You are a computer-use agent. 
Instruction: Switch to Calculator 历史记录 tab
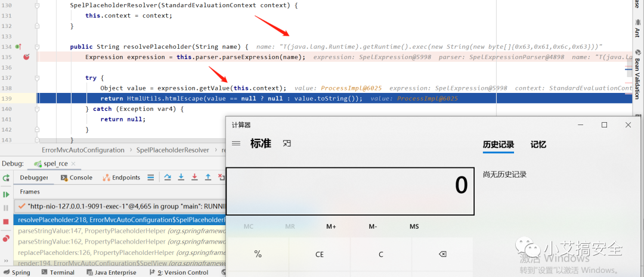[498, 144]
